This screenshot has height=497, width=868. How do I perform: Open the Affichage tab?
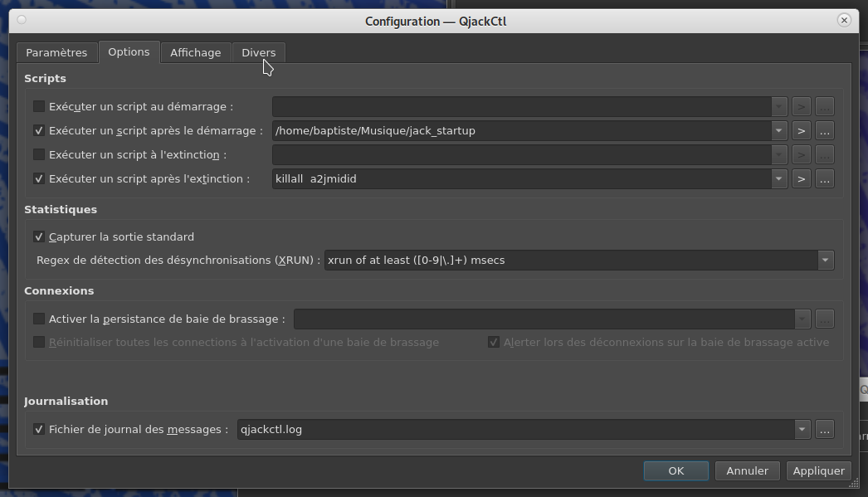click(x=195, y=52)
